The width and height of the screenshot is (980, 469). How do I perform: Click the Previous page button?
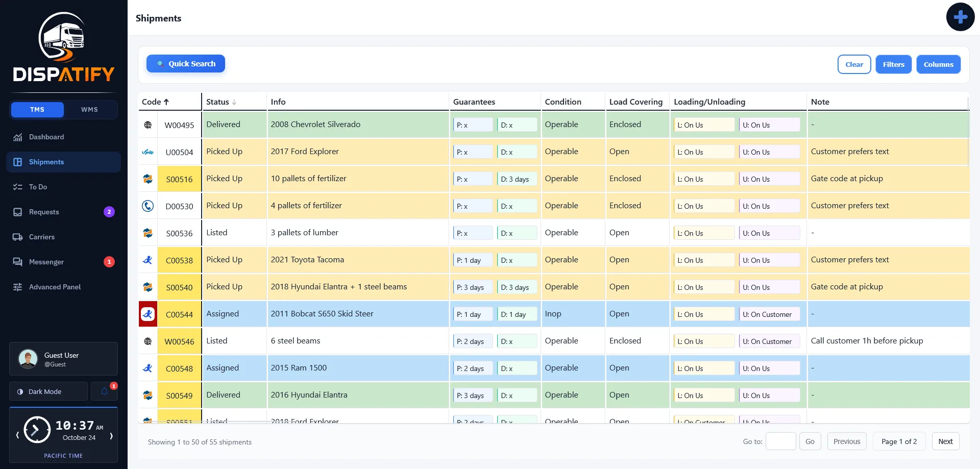(x=847, y=441)
